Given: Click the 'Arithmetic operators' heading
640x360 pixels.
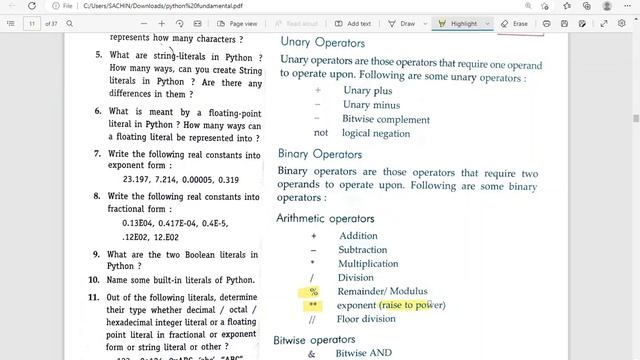Looking at the screenshot, I should pos(325,218).
